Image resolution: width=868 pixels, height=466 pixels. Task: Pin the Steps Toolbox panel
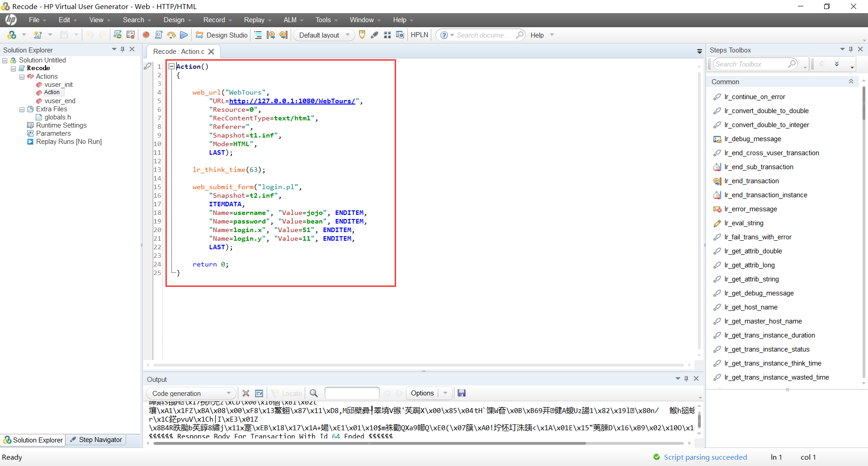[x=851, y=49]
